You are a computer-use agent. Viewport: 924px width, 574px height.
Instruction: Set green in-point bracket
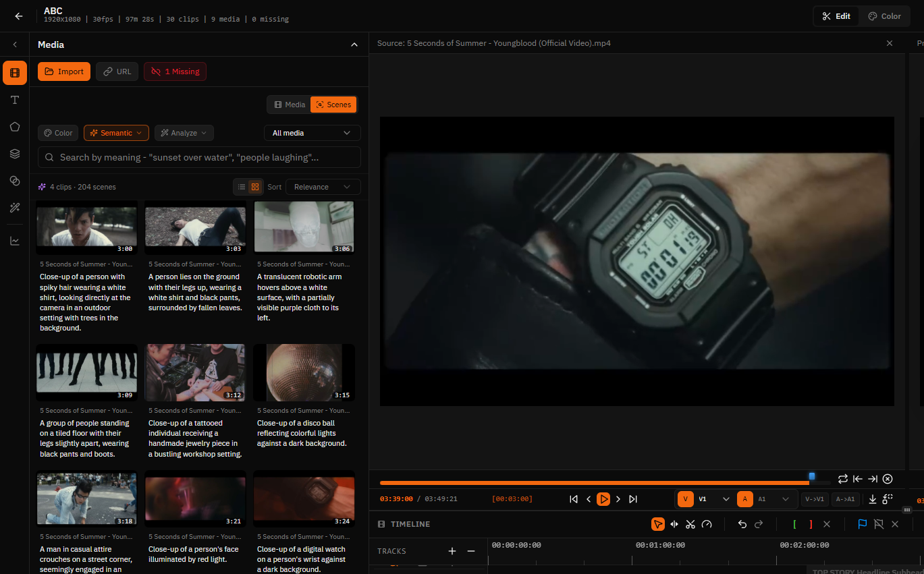(x=794, y=524)
